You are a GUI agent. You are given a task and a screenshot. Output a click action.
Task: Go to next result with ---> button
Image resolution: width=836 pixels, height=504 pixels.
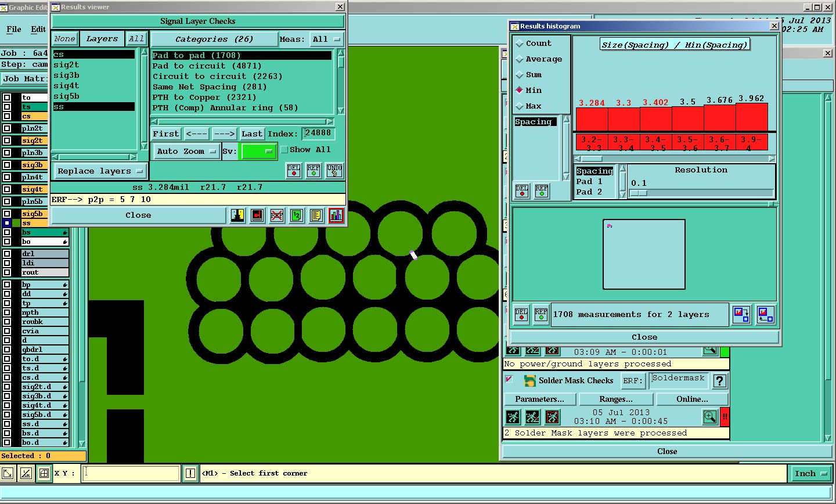coord(225,134)
